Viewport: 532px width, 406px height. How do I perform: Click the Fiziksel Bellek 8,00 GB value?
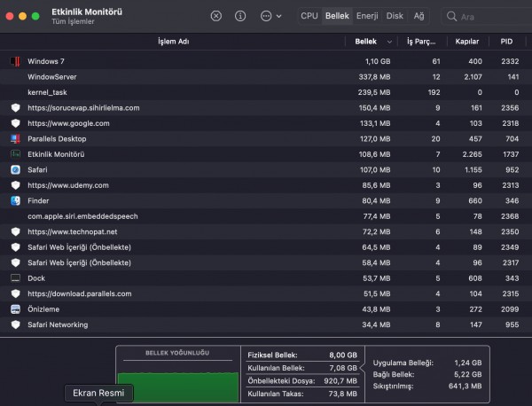(343, 355)
